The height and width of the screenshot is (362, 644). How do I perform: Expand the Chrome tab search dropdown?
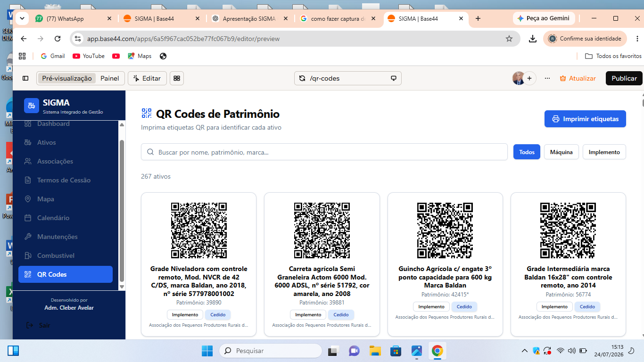pos(22,18)
